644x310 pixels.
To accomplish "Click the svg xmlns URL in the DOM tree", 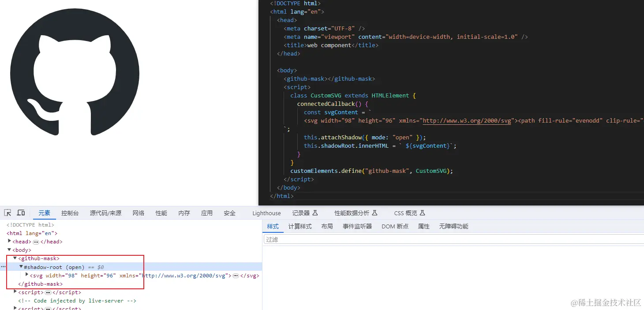I will tap(185, 276).
